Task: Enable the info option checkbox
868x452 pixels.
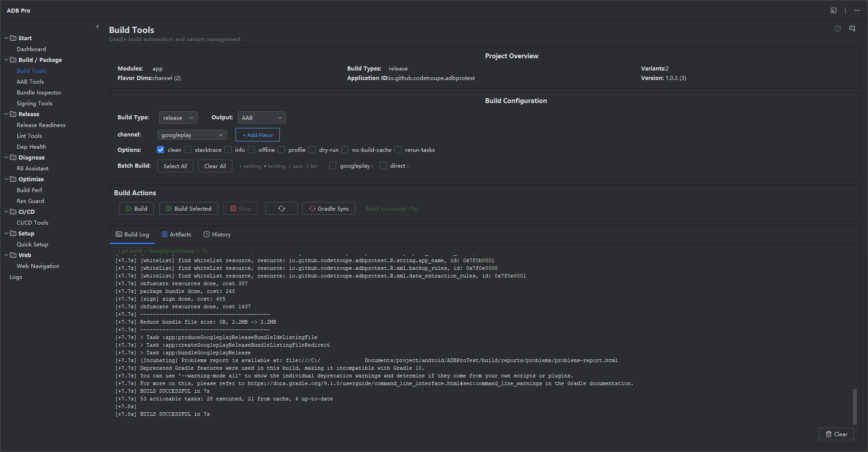Action: (x=228, y=150)
